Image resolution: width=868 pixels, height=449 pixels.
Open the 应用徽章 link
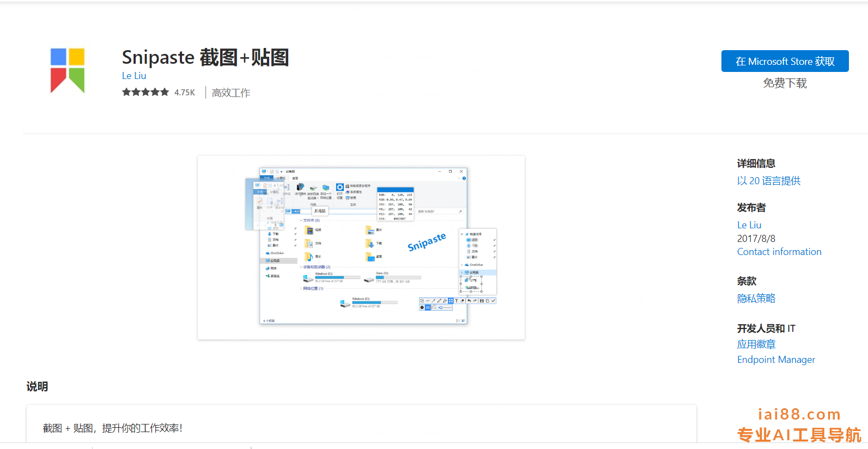tap(756, 344)
